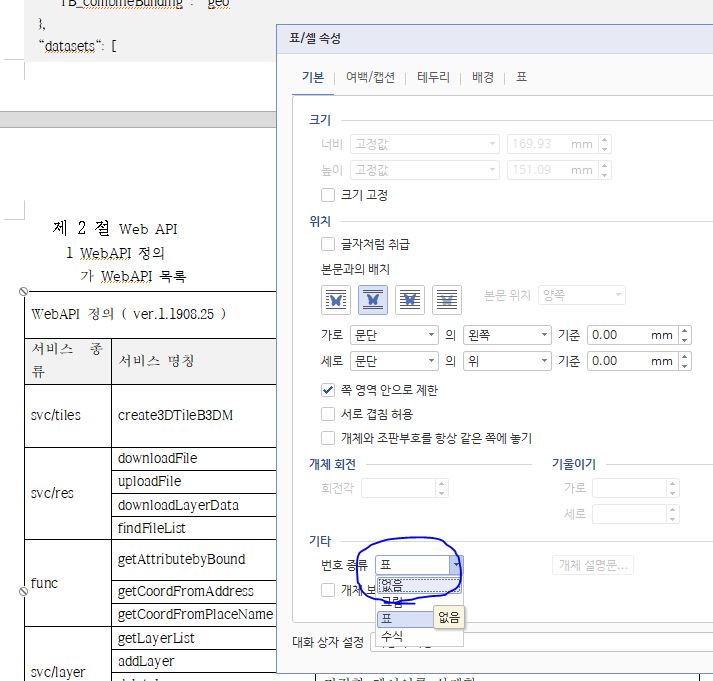The width and height of the screenshot is (713, 681).
Task: Choose 없음 in 번호 종류 list
Action: 419,585
